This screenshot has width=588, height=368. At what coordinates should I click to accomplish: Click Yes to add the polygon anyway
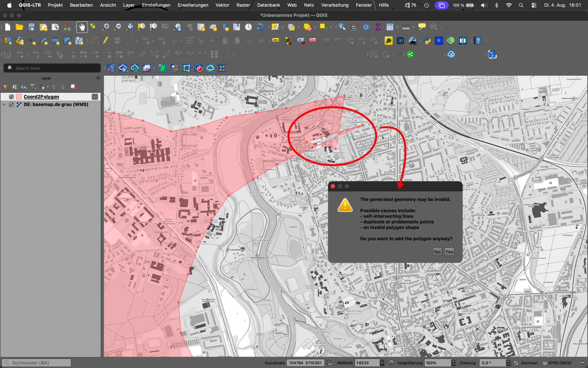tap(449, 252)
